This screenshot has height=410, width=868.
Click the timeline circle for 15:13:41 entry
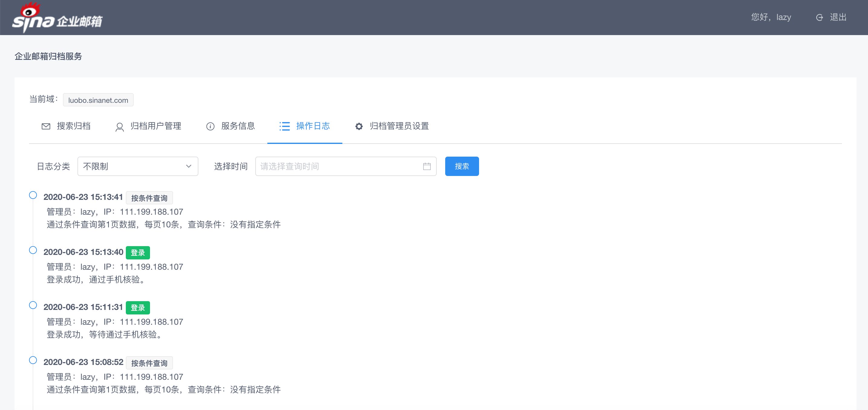click(33, 195)
